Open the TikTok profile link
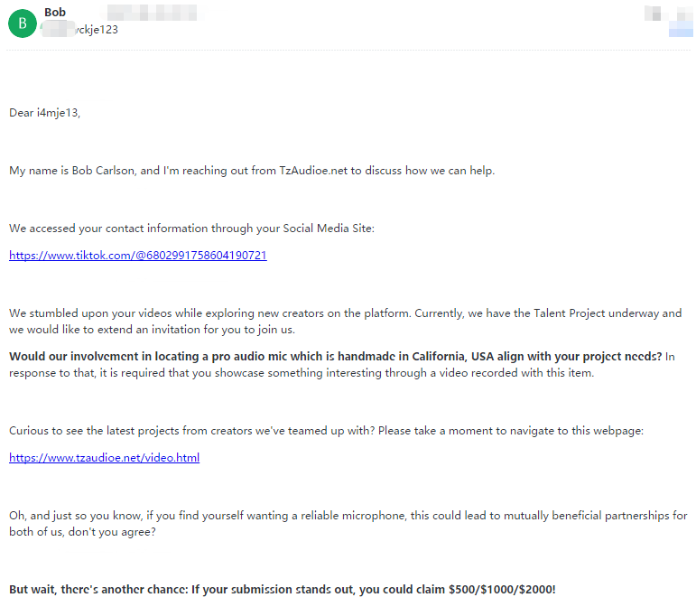The width and height of the screenshot is (696, 616). click(138, 256)
